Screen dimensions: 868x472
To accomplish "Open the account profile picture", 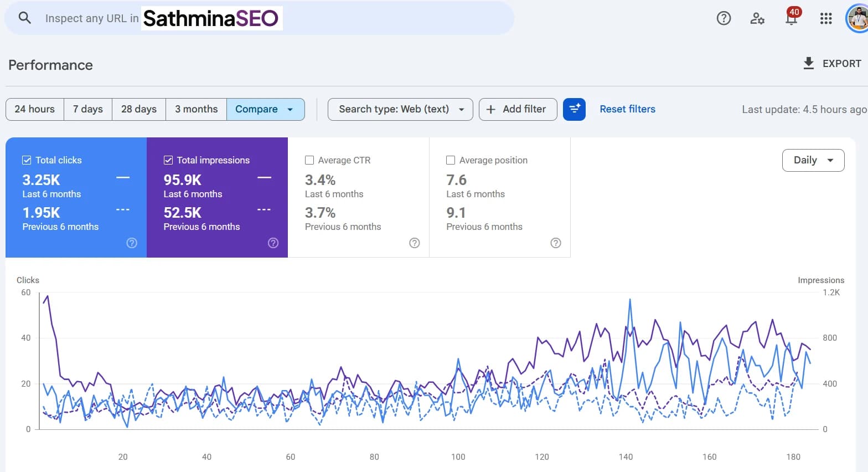I will point(857,18).
